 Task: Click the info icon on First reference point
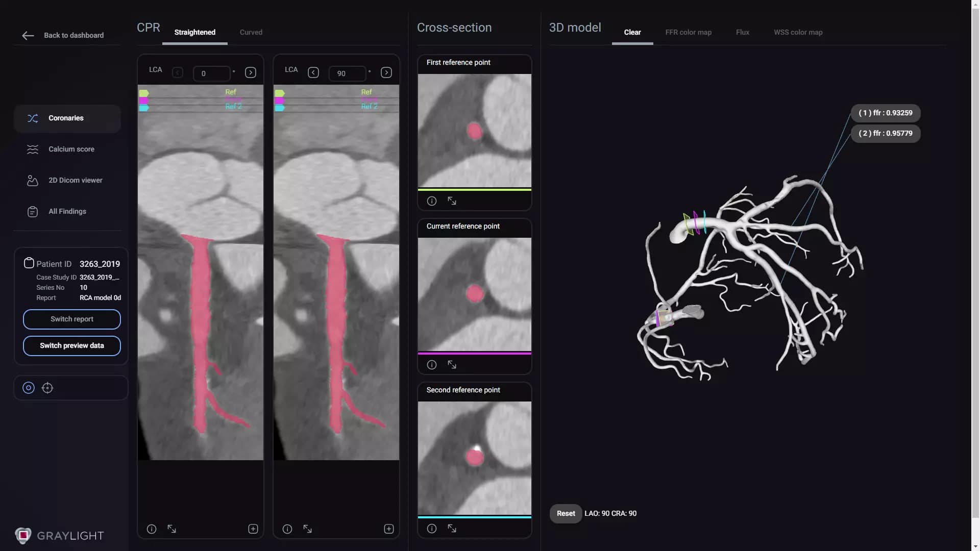tap(431, 201)
